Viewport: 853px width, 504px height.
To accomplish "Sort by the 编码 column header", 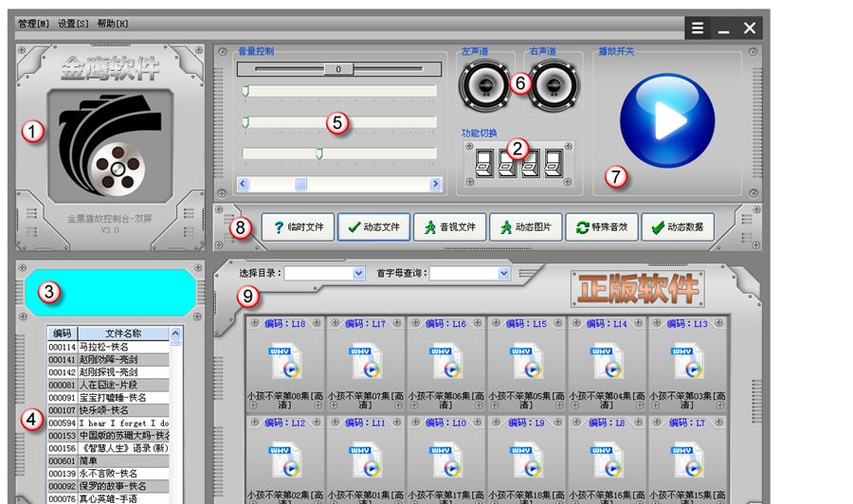I will click(x=63, y=333).
